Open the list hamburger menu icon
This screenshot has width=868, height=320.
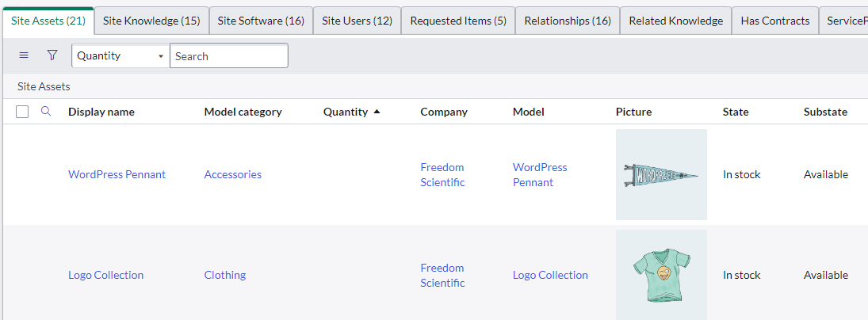click(24, 55)
